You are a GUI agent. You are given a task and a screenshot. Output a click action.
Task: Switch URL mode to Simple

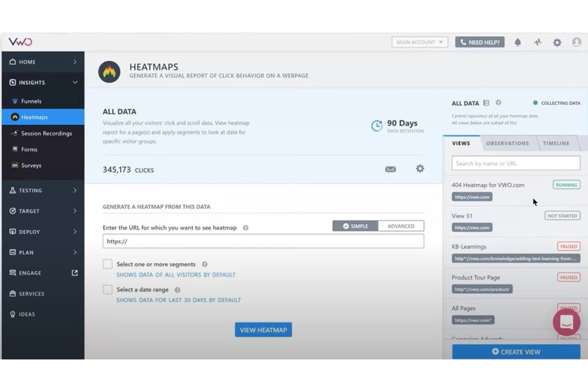355,226
